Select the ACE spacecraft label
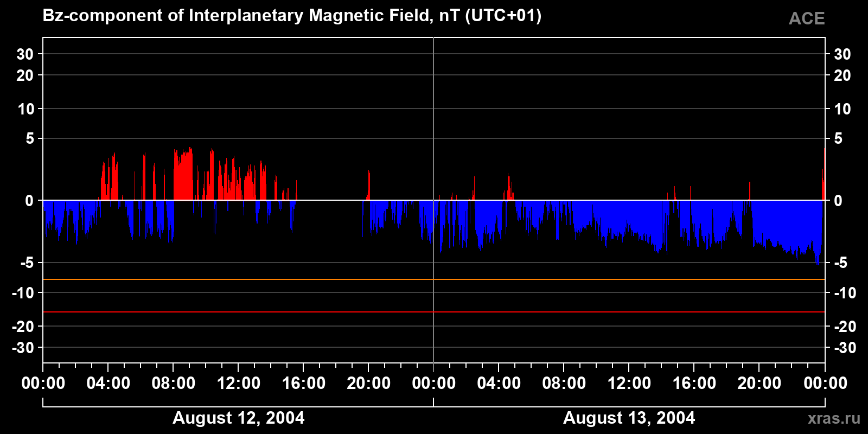The width and height of the screenshot is (868, 434). tap(807, 19)
